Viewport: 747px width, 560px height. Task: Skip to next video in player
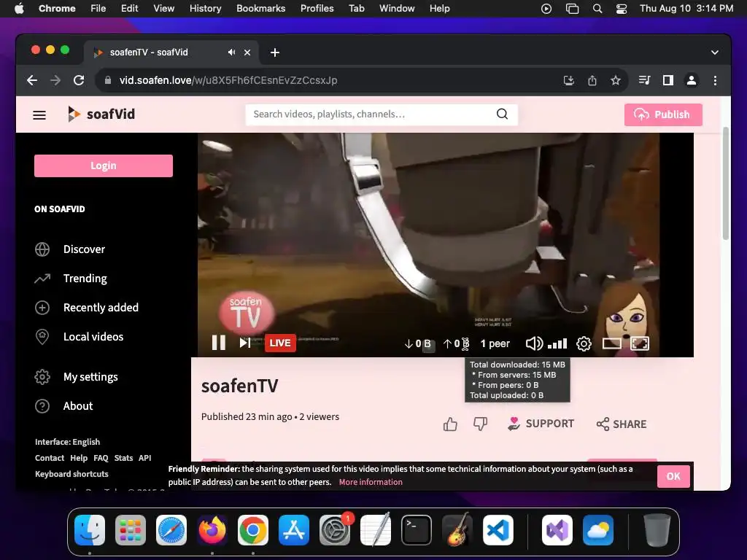pos(245,343)
